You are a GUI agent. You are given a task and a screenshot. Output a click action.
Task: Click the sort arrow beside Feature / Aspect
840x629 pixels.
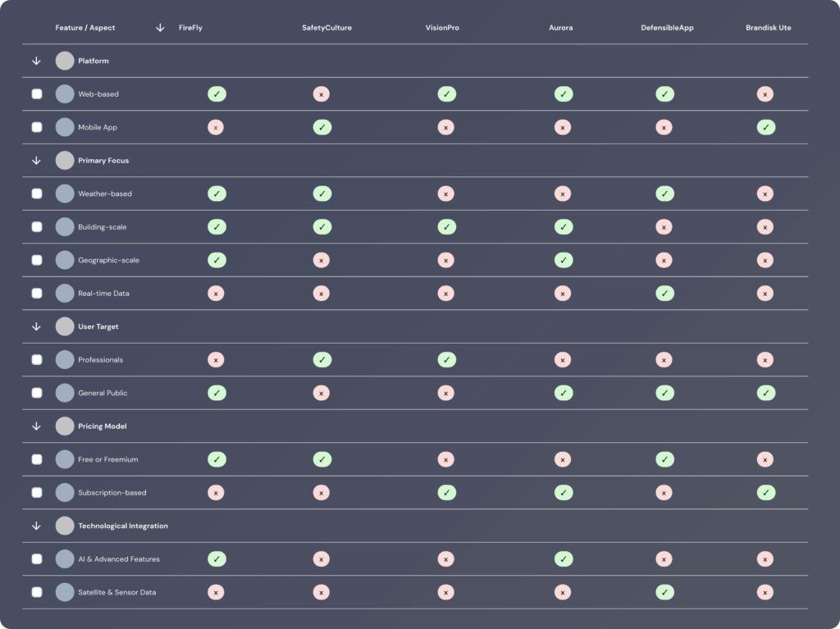click(160, 28)
